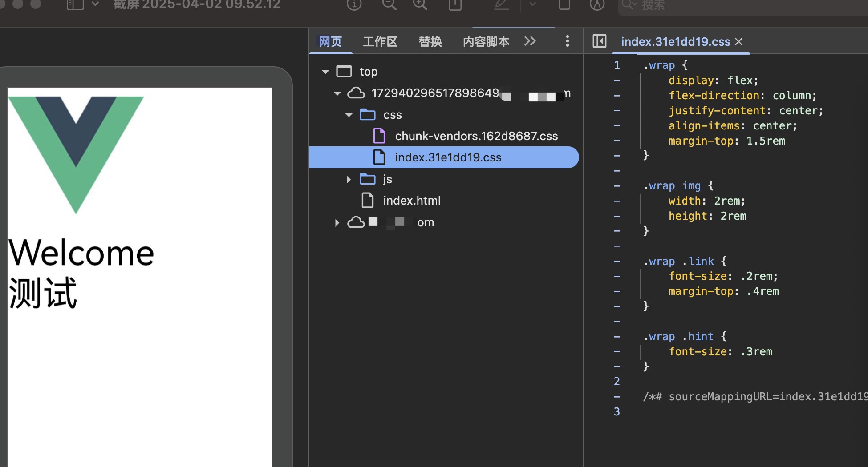Click the line "justify-content: center;"
Image resolution: width=868 pixels, height=467 pixels.
[x=746, y=111]
